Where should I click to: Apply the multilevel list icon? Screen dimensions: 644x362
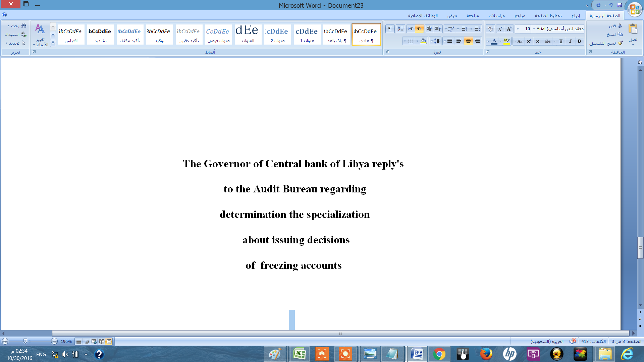click(451, 29)
